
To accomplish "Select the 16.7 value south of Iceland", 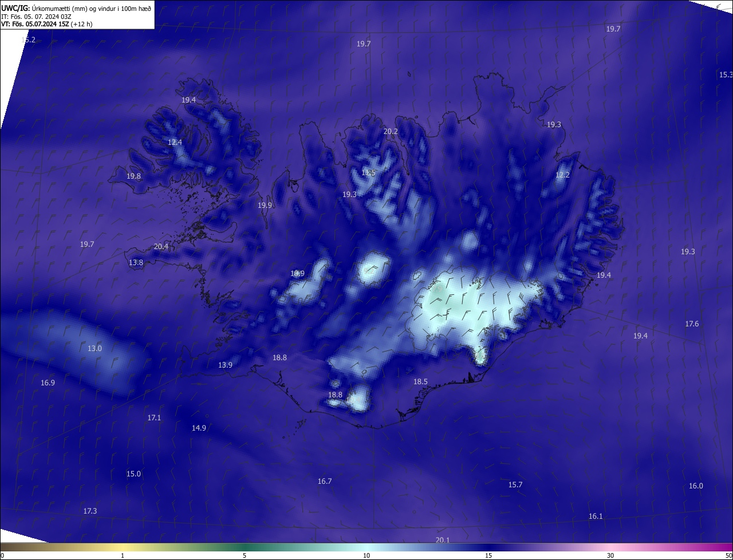I will [325, 482].
